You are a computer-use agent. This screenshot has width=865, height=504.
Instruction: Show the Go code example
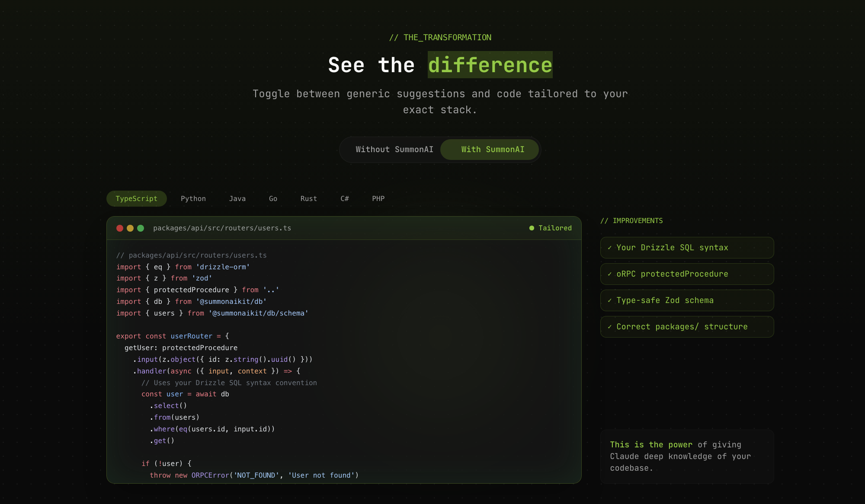coord(273,199)
